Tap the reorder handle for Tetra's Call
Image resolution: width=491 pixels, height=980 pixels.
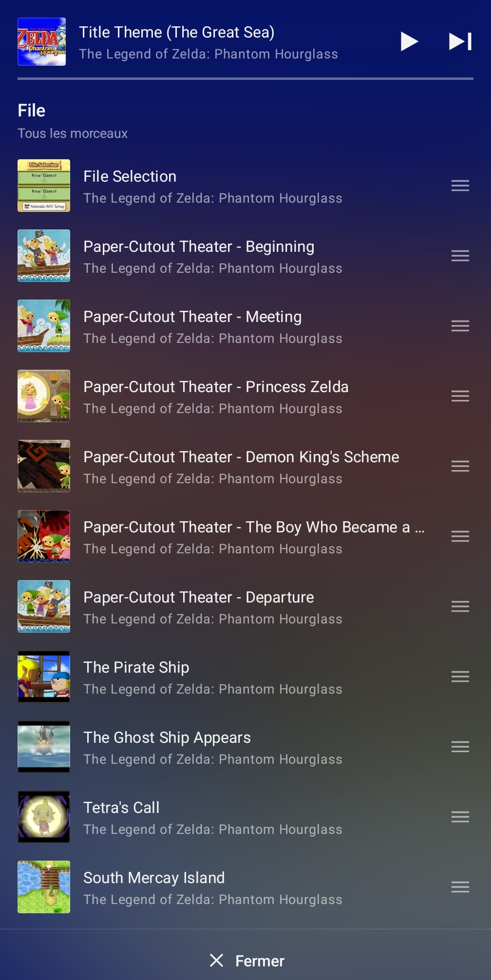[460, 817]
